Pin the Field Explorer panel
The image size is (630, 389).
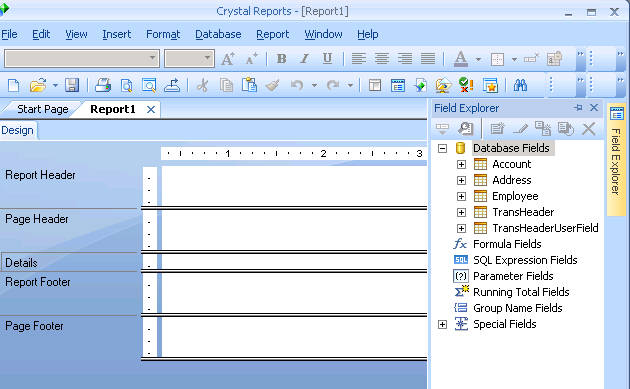578,108
